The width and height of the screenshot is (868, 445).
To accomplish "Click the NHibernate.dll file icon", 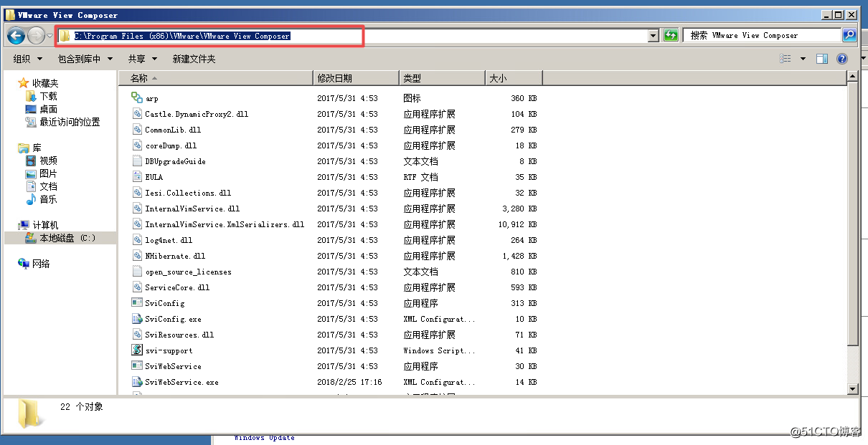I will point(137,256).
